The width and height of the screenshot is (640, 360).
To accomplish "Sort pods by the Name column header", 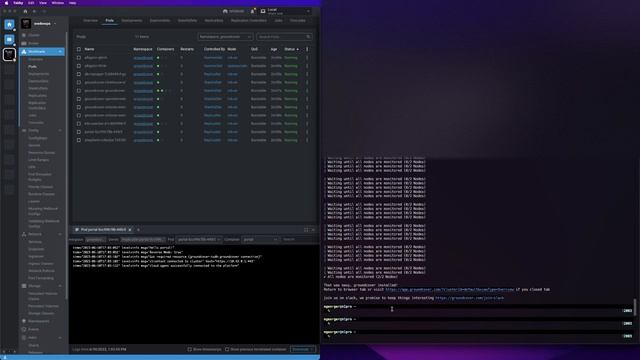I will pyautogui.click(x=89, y=49).
